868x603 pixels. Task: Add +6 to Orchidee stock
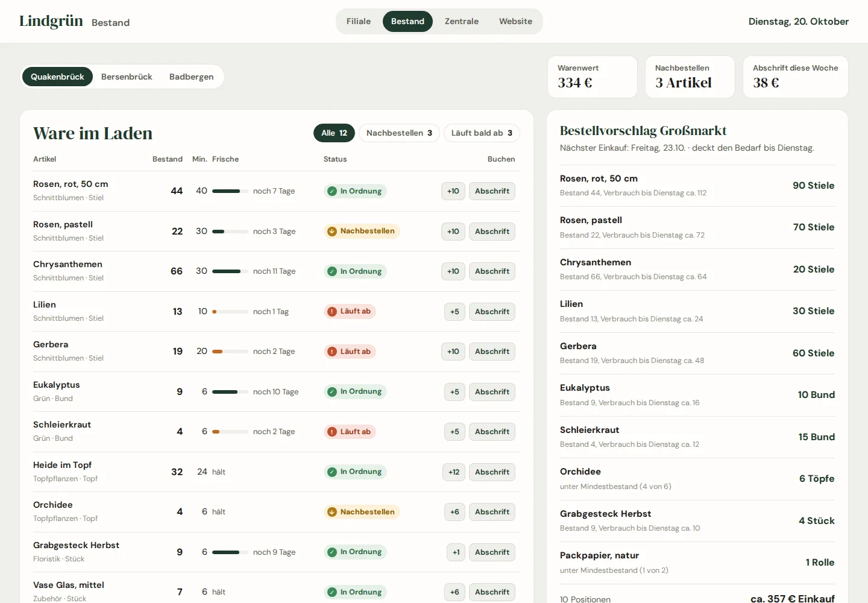click(454, 512)
